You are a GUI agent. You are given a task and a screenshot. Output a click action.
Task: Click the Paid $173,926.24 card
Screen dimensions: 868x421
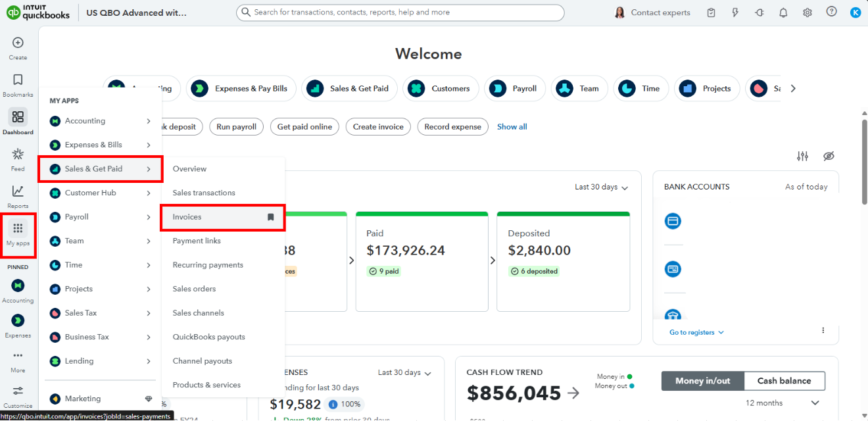click(x=422, y=261)
